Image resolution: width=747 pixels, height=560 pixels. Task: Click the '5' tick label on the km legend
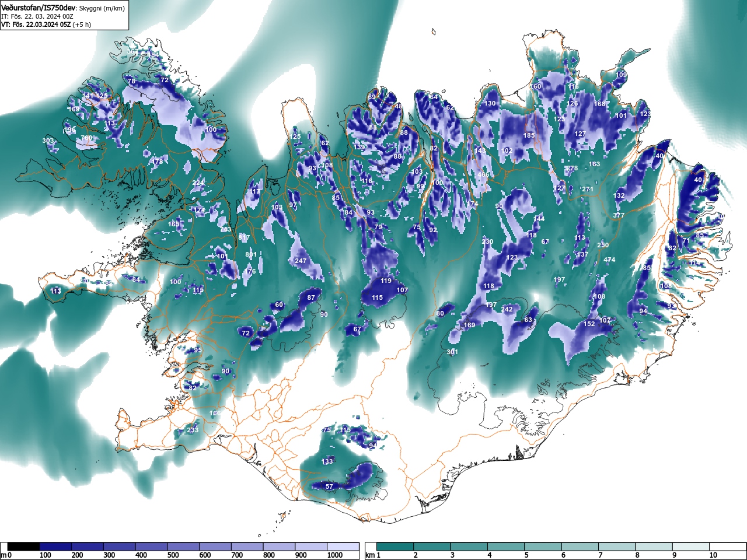pos(526,555)
